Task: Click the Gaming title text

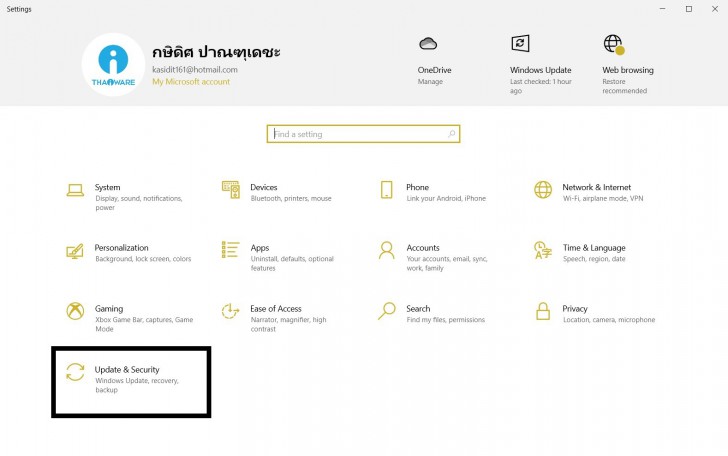Action: click(x=109, y=309)
